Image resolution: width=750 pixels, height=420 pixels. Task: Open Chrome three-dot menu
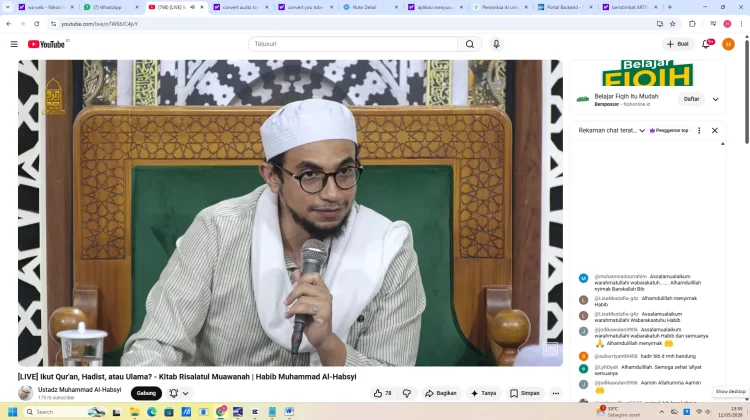[741, 23]
